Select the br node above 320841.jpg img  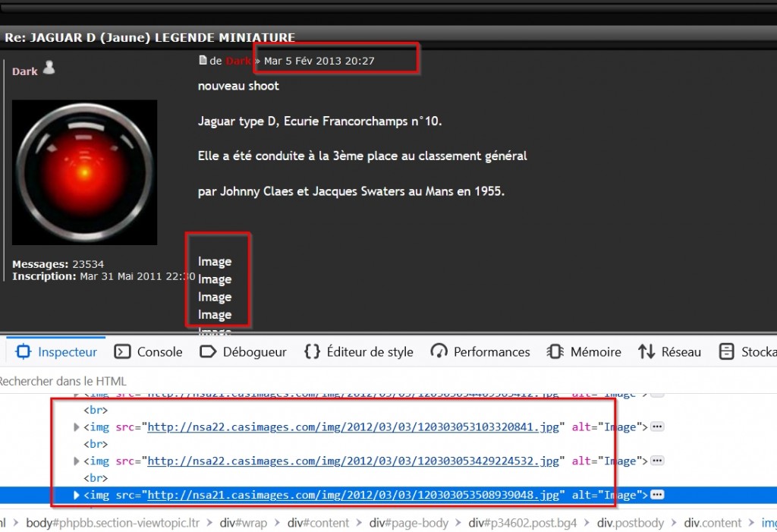click(96, 410)
